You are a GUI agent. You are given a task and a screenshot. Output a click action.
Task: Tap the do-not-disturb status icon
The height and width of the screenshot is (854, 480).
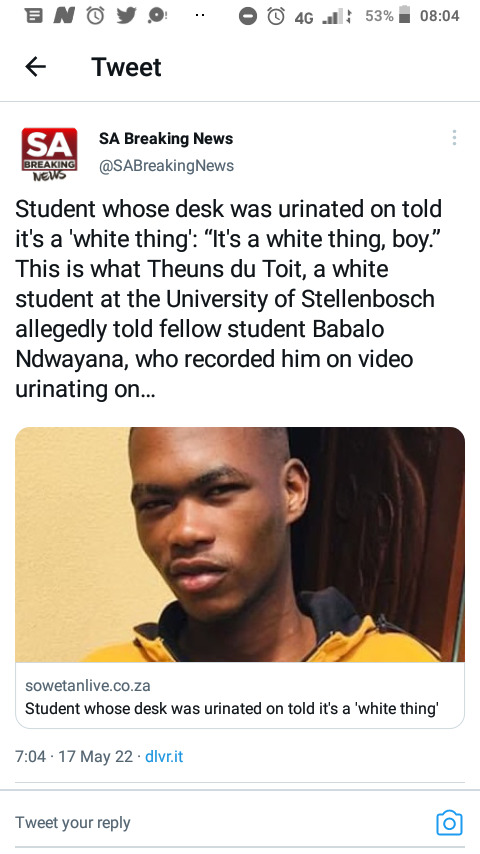coord(248,17)
